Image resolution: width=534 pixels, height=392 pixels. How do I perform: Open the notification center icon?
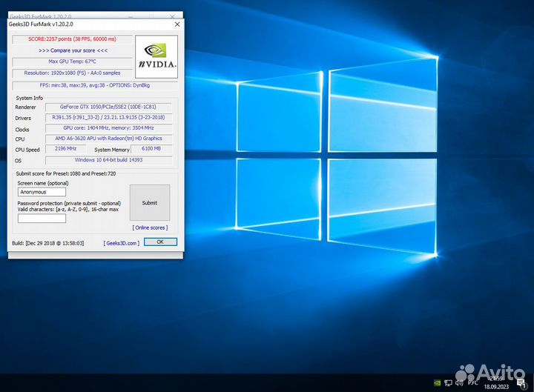tap(521, 384)
